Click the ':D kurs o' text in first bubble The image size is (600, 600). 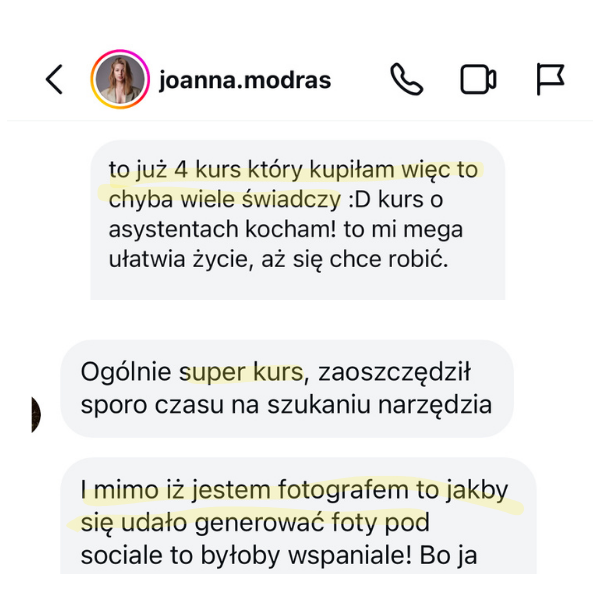tap(396, 200)
